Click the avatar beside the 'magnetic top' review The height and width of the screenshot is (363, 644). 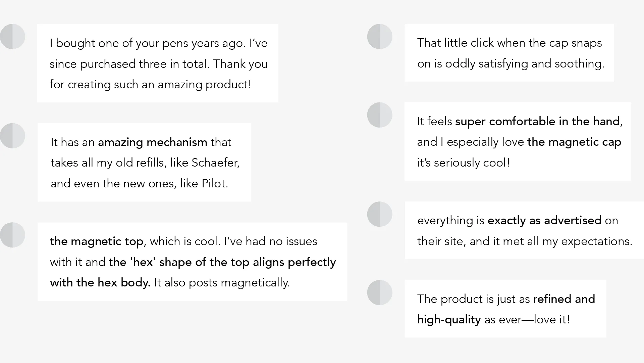point(13,235)
